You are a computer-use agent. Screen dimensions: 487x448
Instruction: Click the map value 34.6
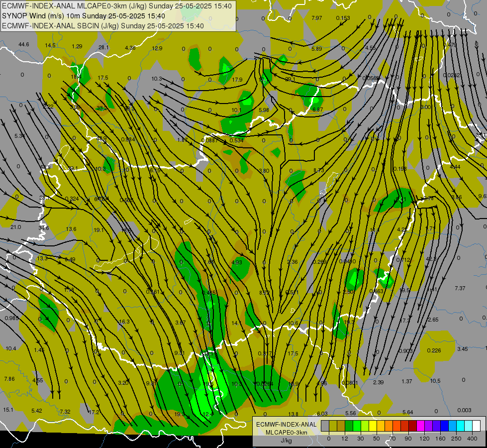click(x=44, y=228)
